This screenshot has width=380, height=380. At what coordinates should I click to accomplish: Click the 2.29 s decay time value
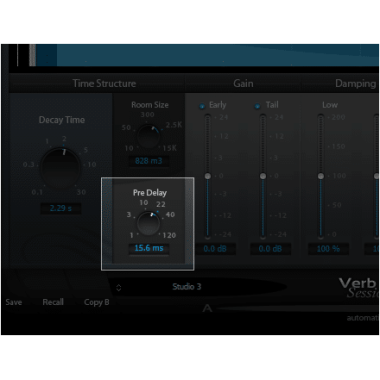pos(60,208)
